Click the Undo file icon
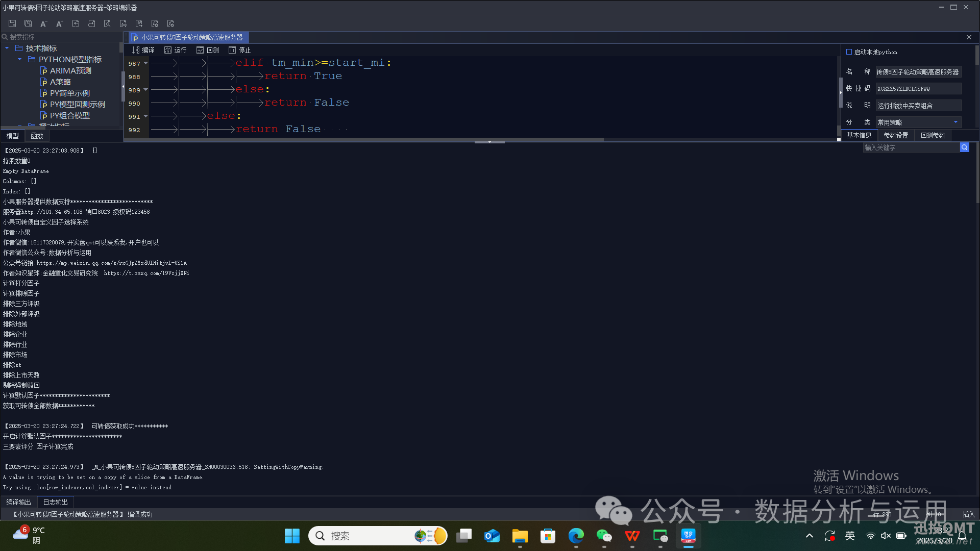The image size is (980, 551). (x=76, y=23)
